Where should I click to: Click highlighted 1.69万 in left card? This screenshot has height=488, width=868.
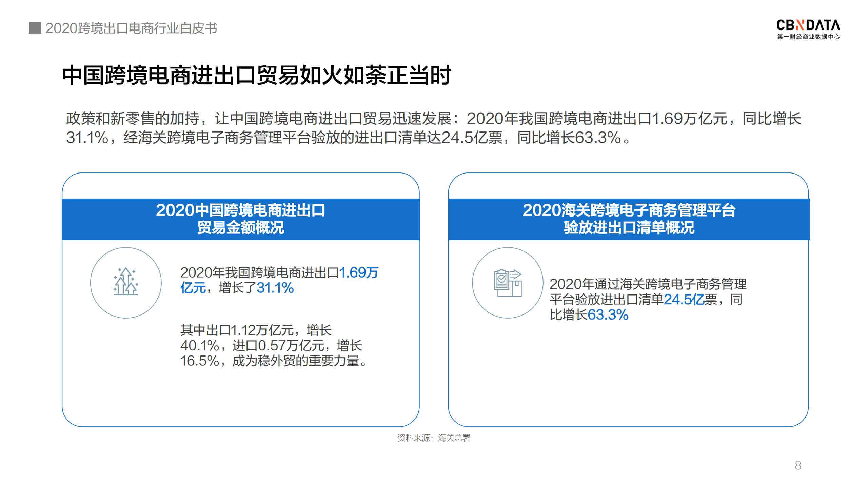pos(359,272)
